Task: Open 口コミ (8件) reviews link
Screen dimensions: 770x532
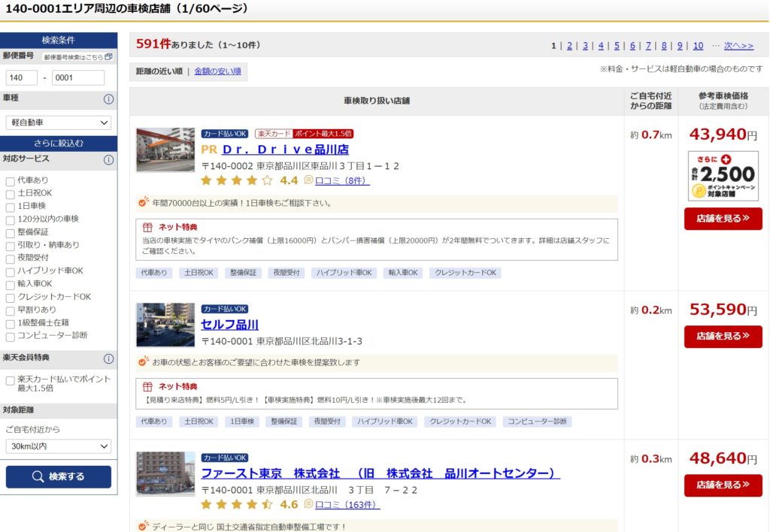Action: 342,180
